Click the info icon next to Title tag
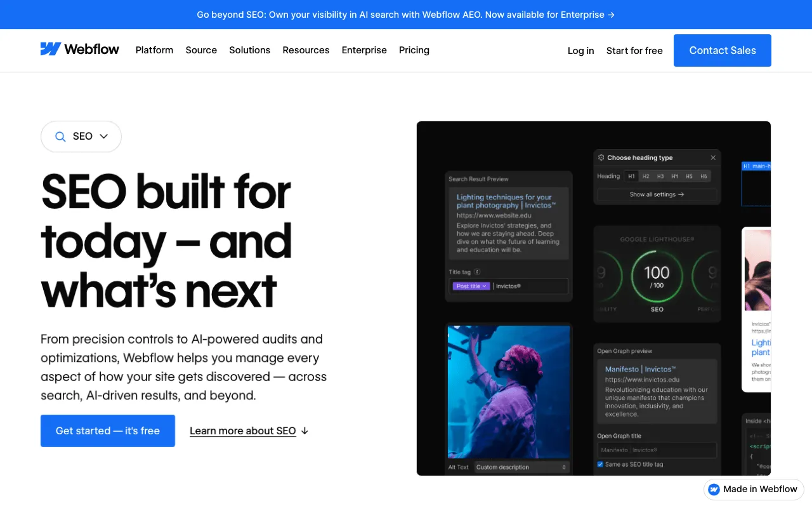This screenshot has width=812, height=508. [478, 272]
